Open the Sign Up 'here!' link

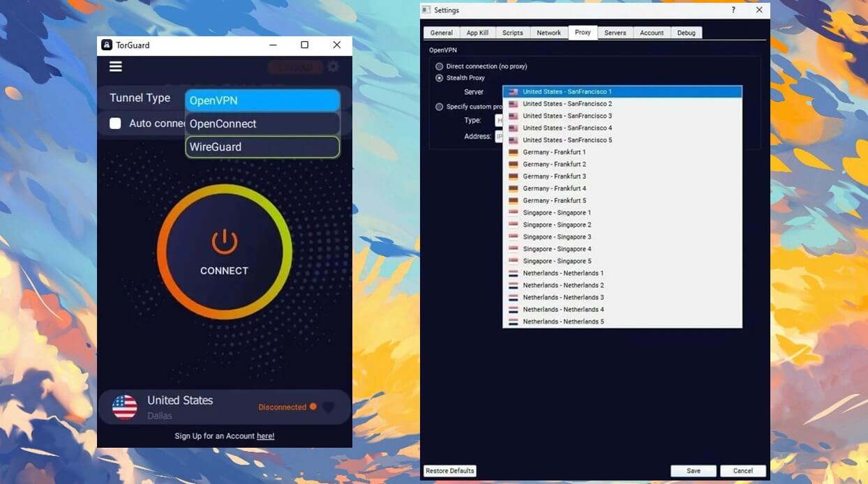click(266, 436)
